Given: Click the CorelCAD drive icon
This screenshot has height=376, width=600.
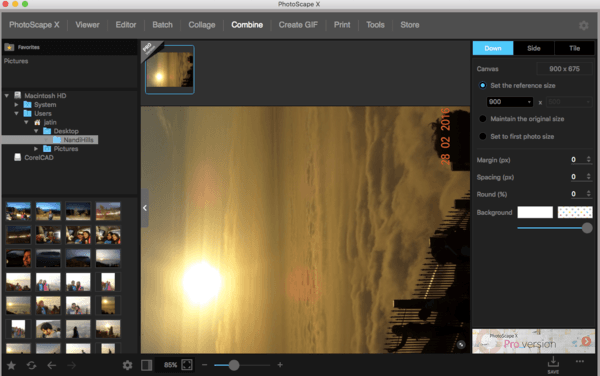Looking at the screenshot, I should point(18,157).
